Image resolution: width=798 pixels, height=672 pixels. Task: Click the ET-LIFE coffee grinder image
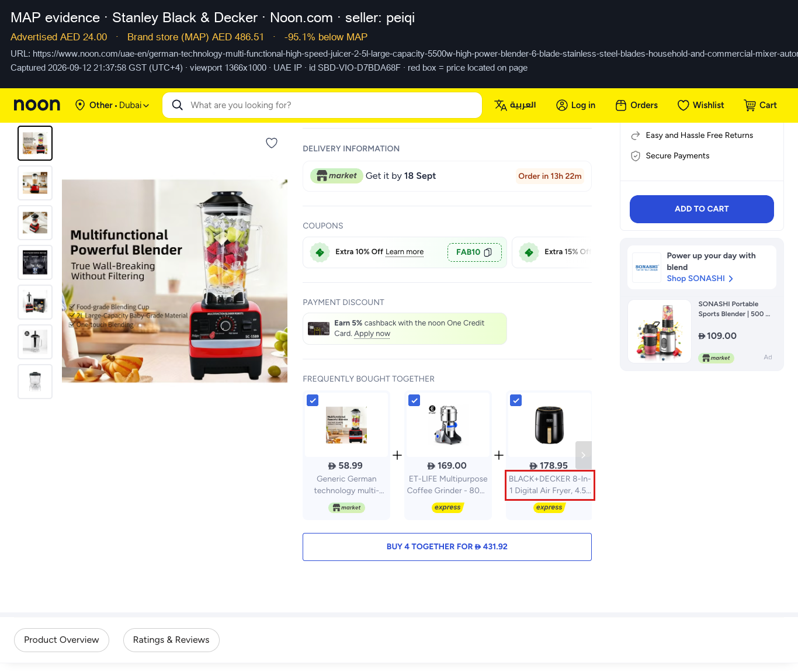click(x=447, y=425)
